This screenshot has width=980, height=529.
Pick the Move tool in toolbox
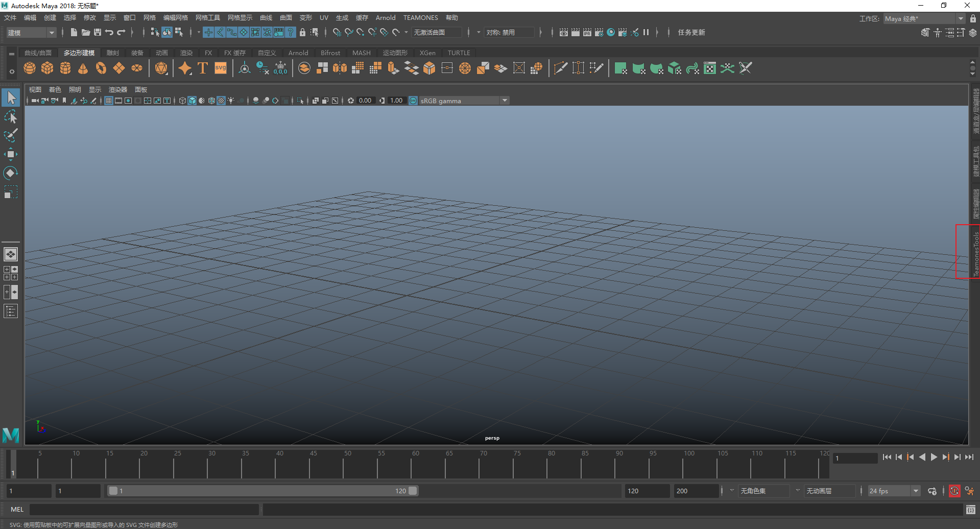tap(11, 154)
